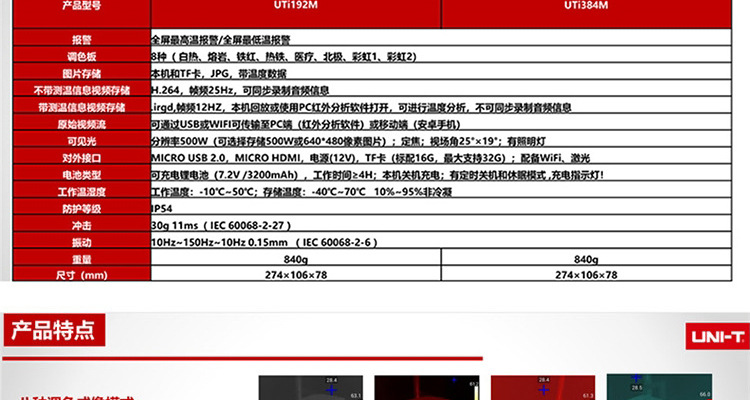Select the 可见光 row label
This screenshot has width=750, height=400.
(82, 141)
